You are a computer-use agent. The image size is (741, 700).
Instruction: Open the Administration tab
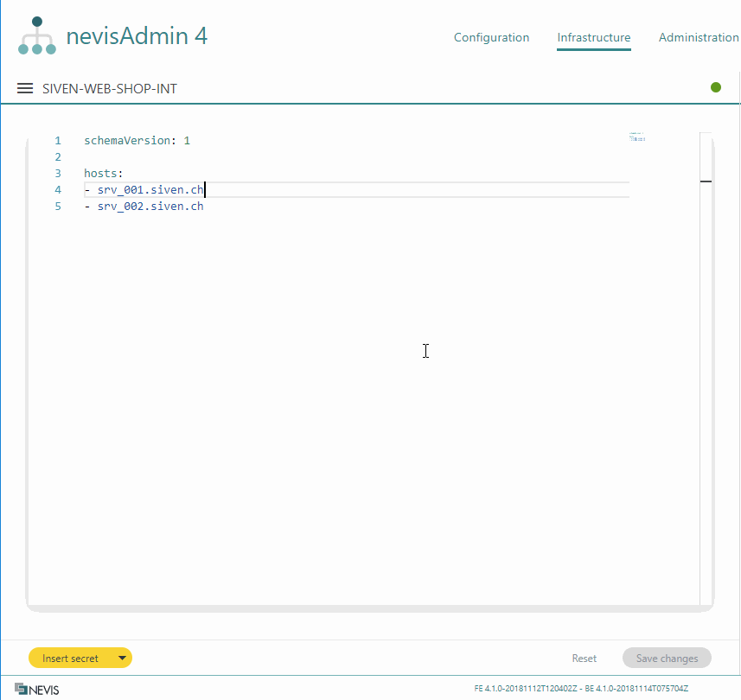[698, 38]
